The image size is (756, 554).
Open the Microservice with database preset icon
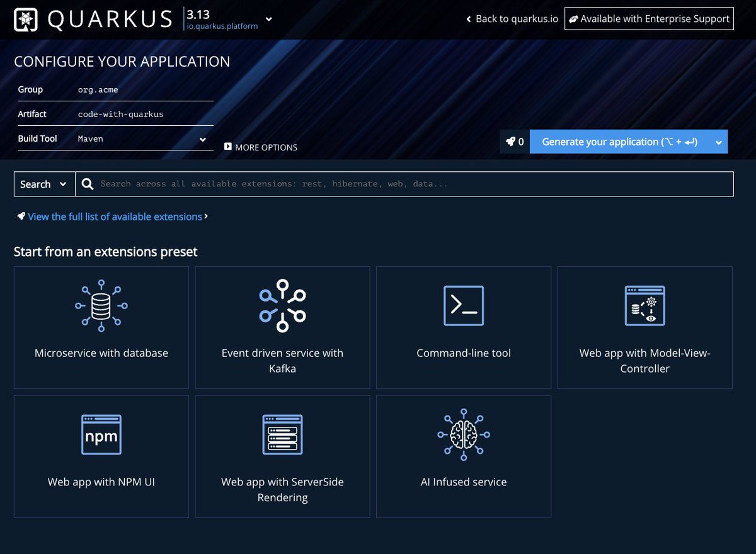[101, 305]
